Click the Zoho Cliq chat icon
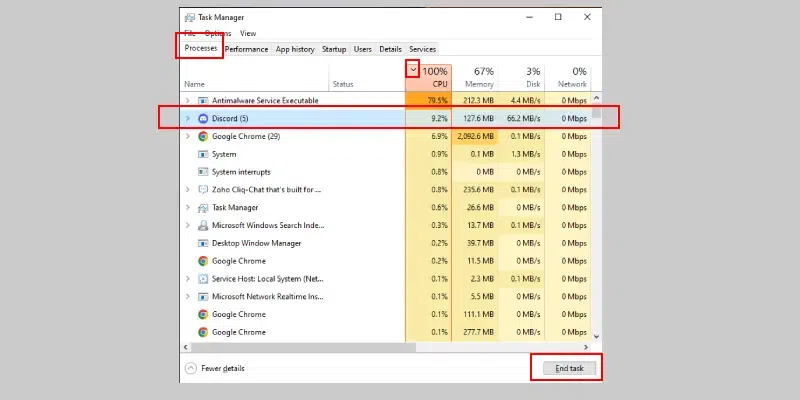The width and height of the screenshot is (800, 400). click(203, 190)
